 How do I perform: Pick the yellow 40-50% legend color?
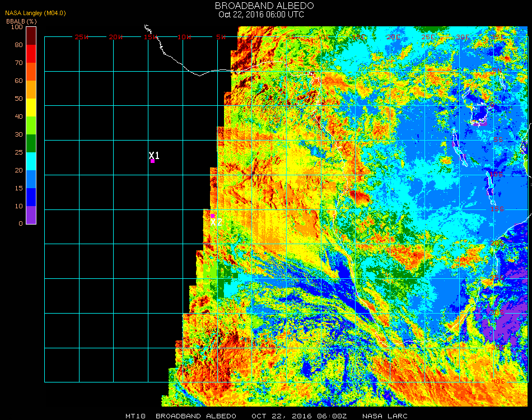click(x=31, y=107)
